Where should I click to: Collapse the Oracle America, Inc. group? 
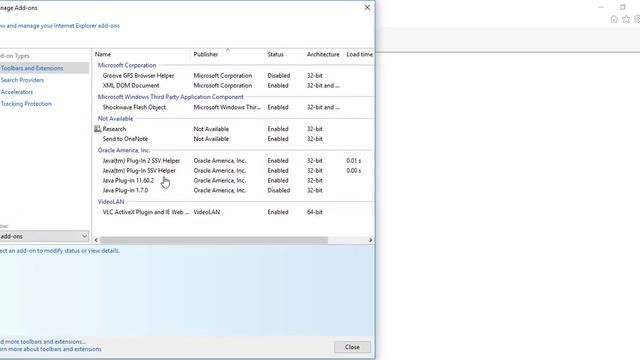[124, 150]
